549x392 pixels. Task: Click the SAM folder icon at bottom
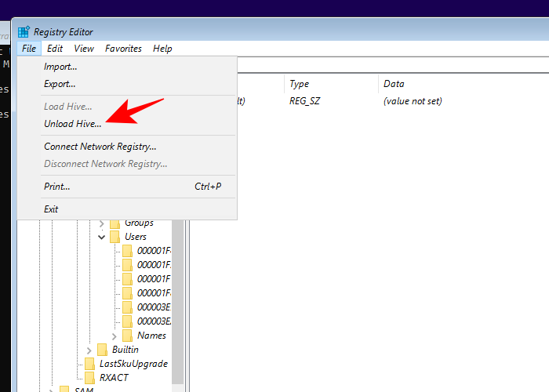click(65, 390)
